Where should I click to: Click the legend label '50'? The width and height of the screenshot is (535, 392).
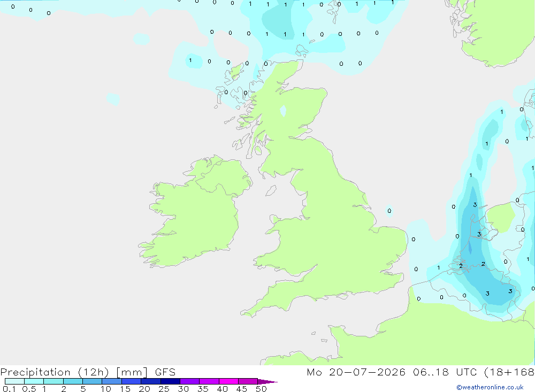coord(261,389)
